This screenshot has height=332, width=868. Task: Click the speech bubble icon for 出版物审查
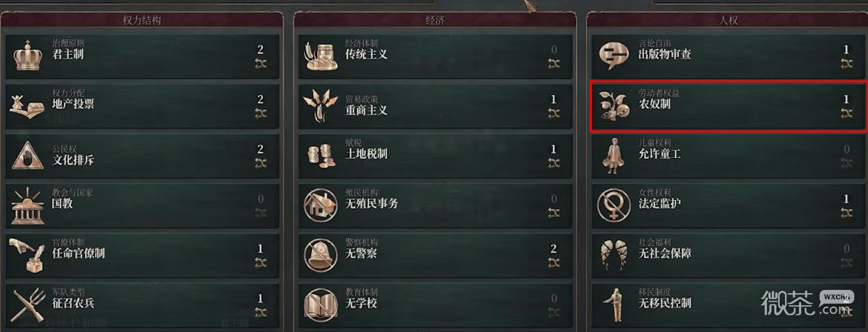click(x=614, y=56)
